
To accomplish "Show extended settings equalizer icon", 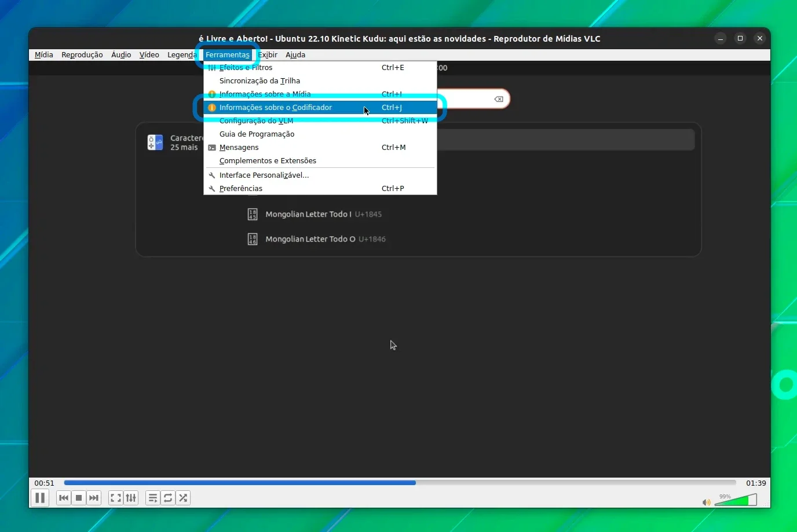I will (131, 498).
